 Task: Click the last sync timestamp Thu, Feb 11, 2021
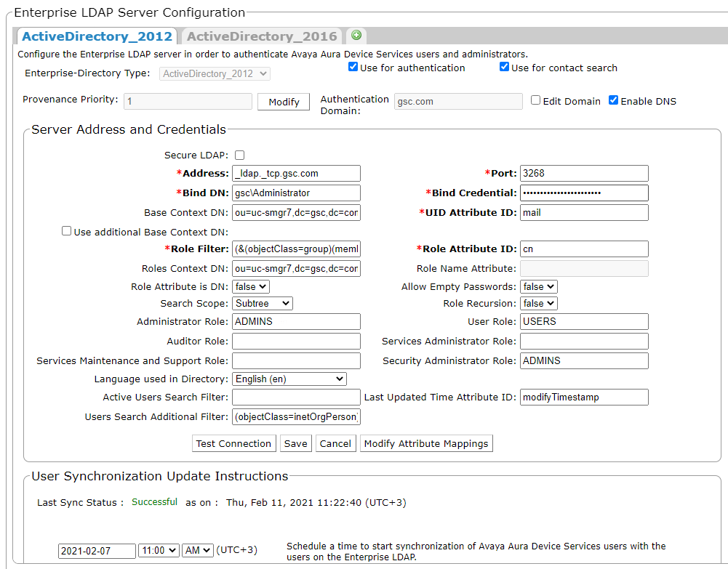(x=316, y=503)
